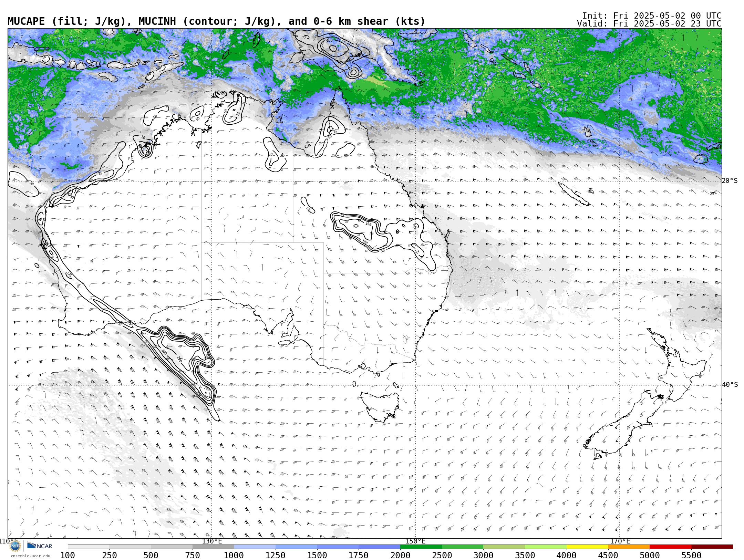Click the NSF logo
Viewport: 744px width, 560px height.
pos(15,546)
